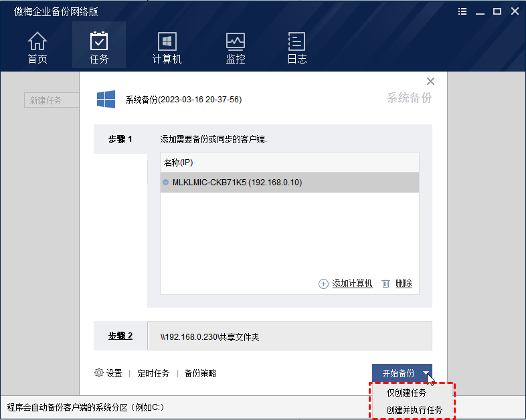Choose 仅创建任务 from the menu
This screenshot has width=526, height=420.
click(406, 393)
